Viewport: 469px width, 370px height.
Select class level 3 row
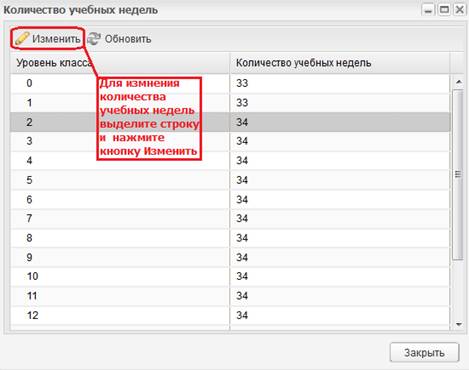tap(230, 141)
